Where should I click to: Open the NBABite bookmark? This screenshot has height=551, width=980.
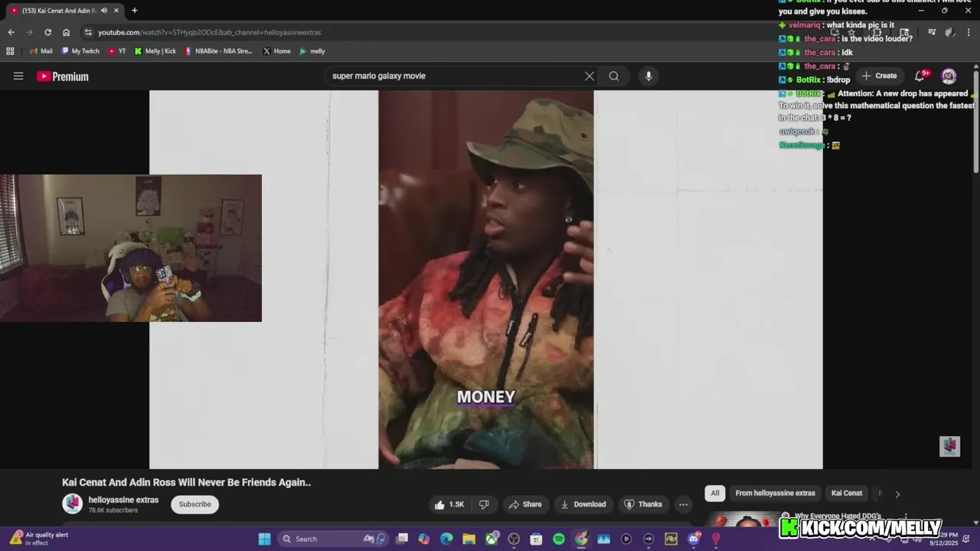tap(218, 51)
